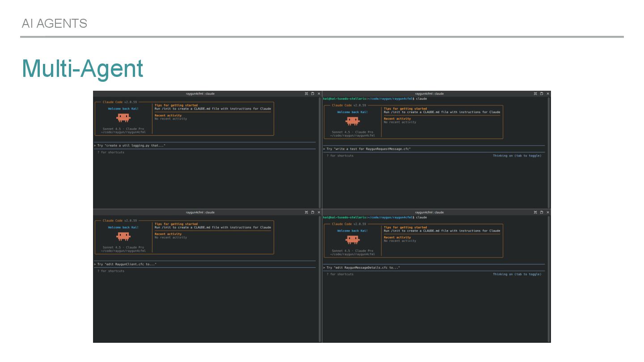The image size is (644, 362).
Task: Close the top-right terminal pane
Action: coord(548,94)
